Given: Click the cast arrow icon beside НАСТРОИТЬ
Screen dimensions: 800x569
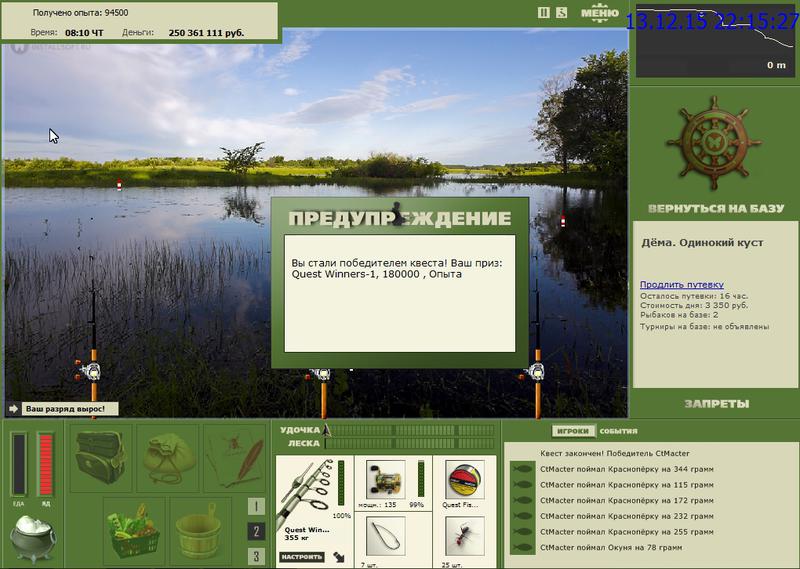Looking at the screenshot, I should click(339, 557).
